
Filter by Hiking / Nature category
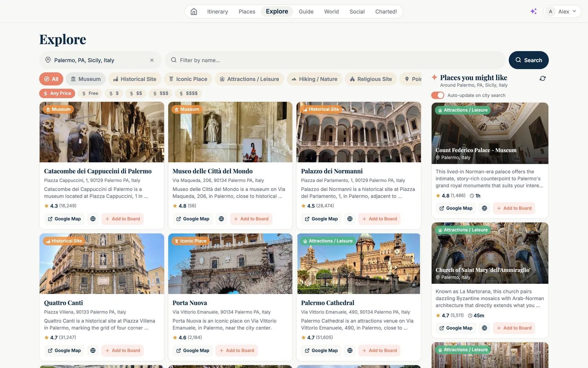pyautogui.click(x=315, y=79)
